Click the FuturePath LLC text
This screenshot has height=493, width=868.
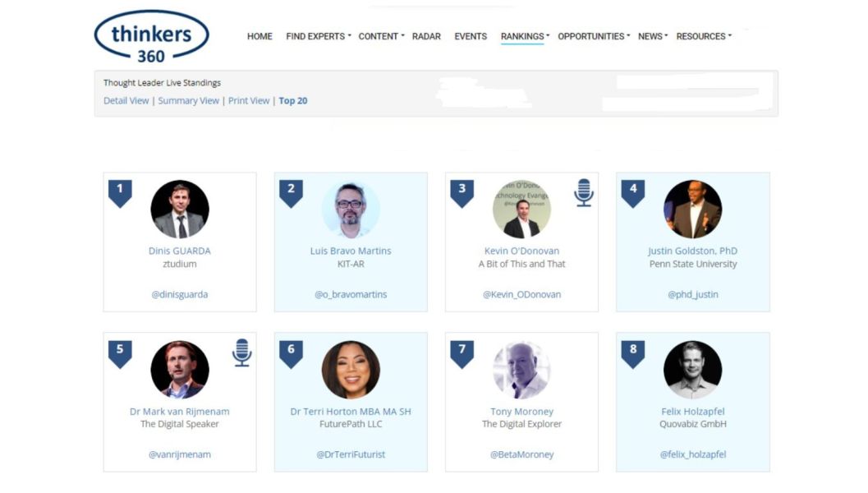click(351, 424)
